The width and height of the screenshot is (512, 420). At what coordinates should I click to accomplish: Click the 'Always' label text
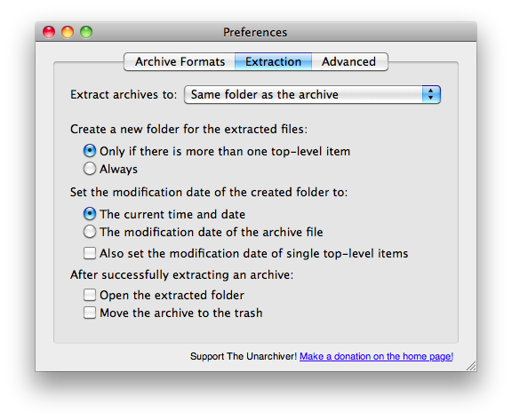[118, 170]
